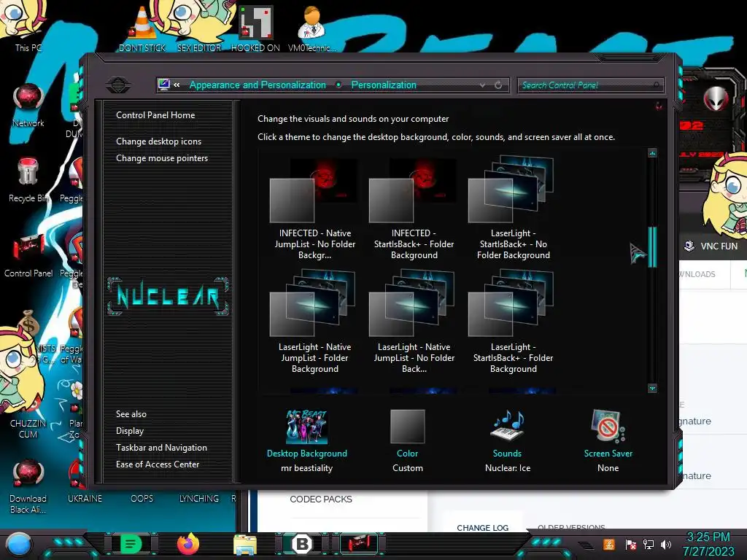747x560 pixels.
Task: Click VNC FUN item in background window
Action: [711, 246]
